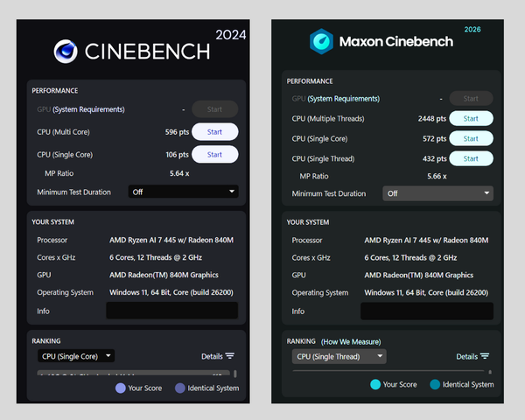Viewport: 525px width, 420px height.
Task: Open System Requirements link in Cinebench 2026
Action: pyautogui.click(x=344, y=99)
